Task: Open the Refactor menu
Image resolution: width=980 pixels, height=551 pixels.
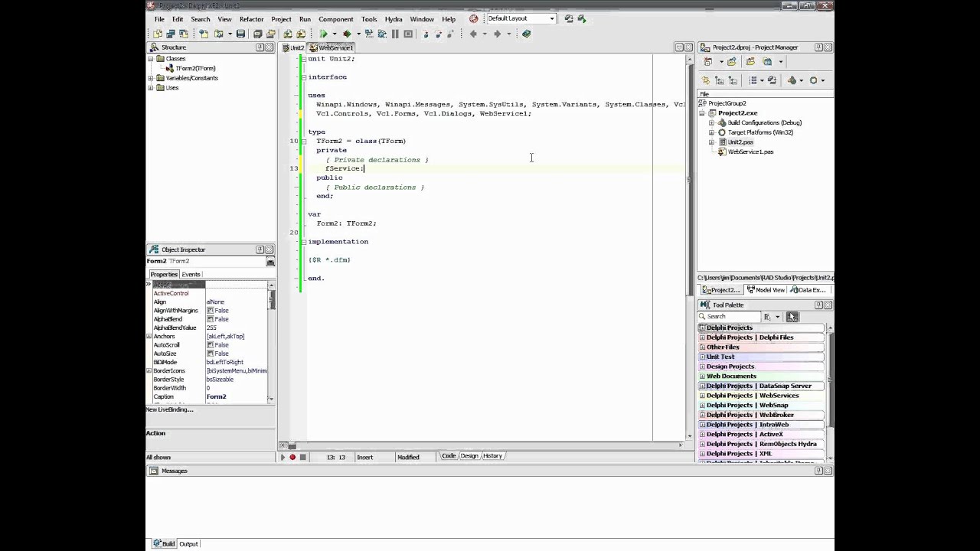Action: coord(251,19)
